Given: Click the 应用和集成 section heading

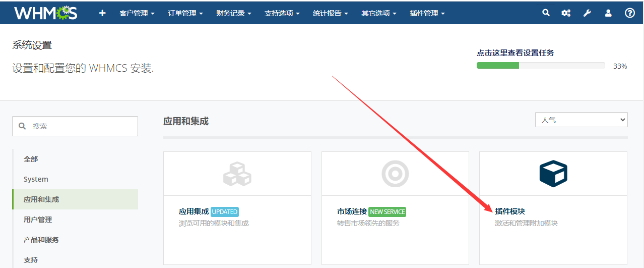Looking at the screenshot, I should coord(186,121).
